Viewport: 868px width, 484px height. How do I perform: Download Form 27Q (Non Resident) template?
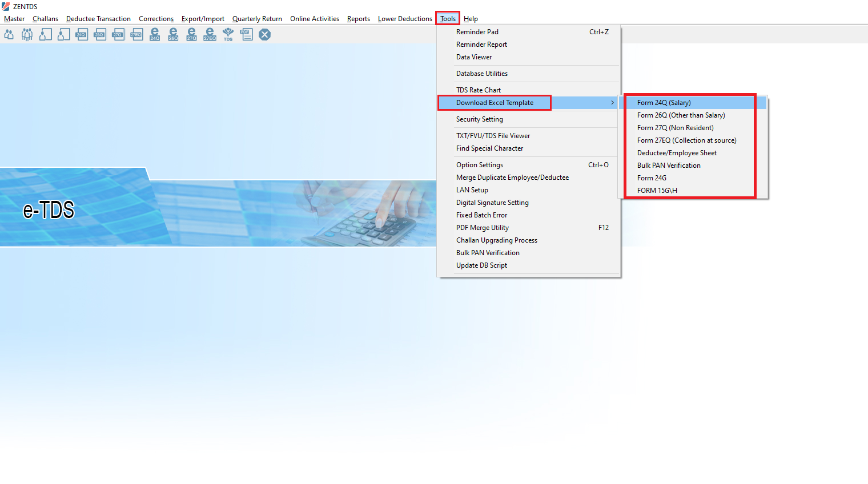coord(693,128)
